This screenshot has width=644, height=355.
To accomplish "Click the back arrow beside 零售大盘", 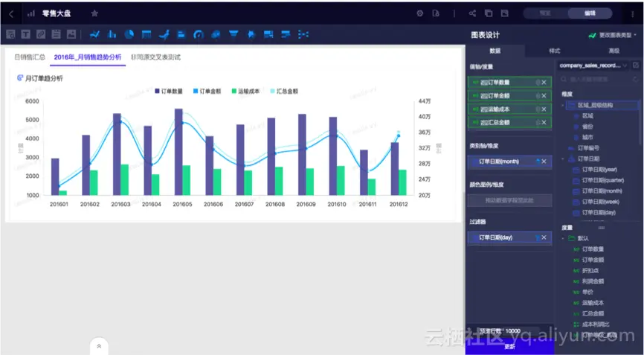I will [x=11, y=14].
